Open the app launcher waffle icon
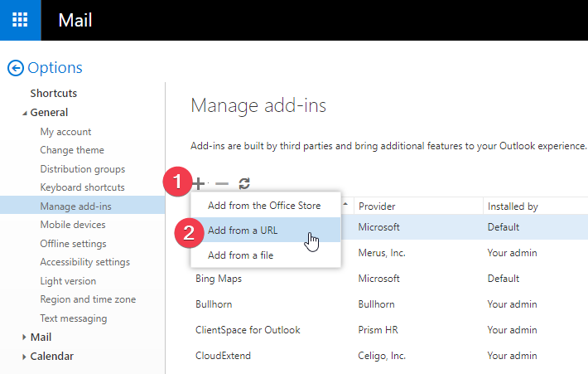 [x=20, y=20]
